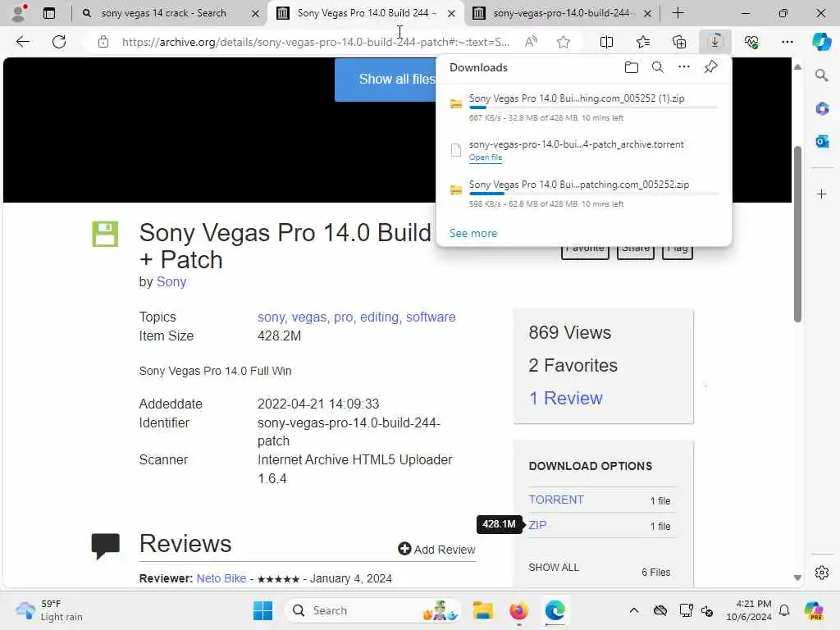Open Microsoft 365 sidebar icon
The width and height of the screenshot is (840, 630).
822,109
